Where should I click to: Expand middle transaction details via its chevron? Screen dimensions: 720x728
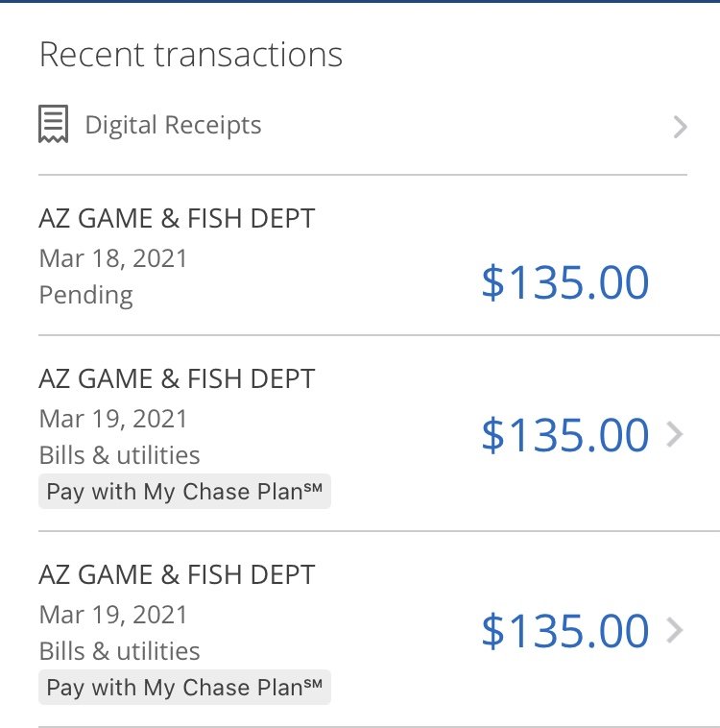click(x=675, y=435)
